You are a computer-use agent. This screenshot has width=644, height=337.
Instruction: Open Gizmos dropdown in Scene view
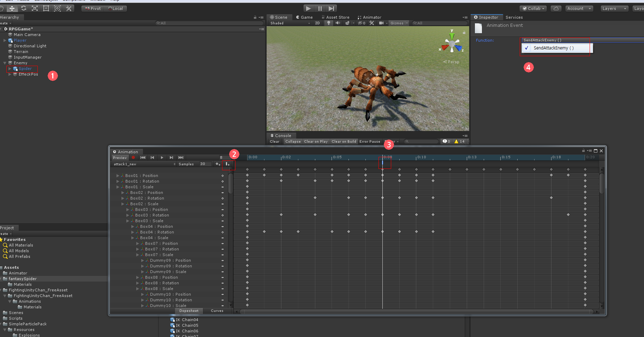point(399,23)
